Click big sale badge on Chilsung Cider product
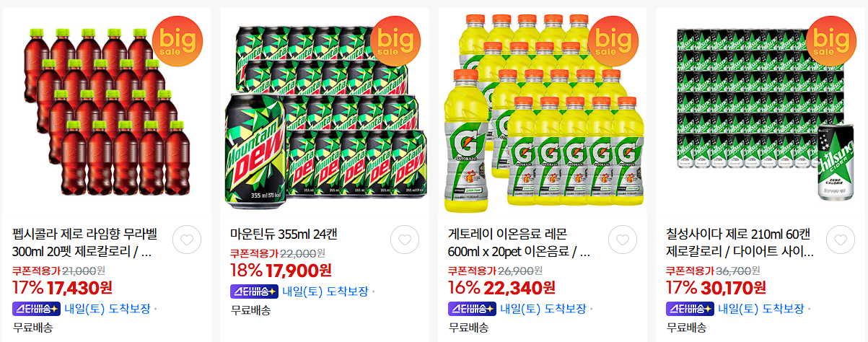The width and height of the screenshot is (868, 342). pos(831,40)
